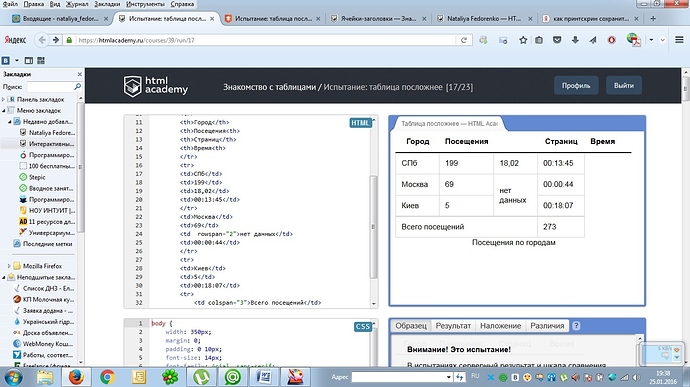Switch to the Входящие - nataliya_fedor tab
This screenshot has width=690, height=387.
point(60,18)
